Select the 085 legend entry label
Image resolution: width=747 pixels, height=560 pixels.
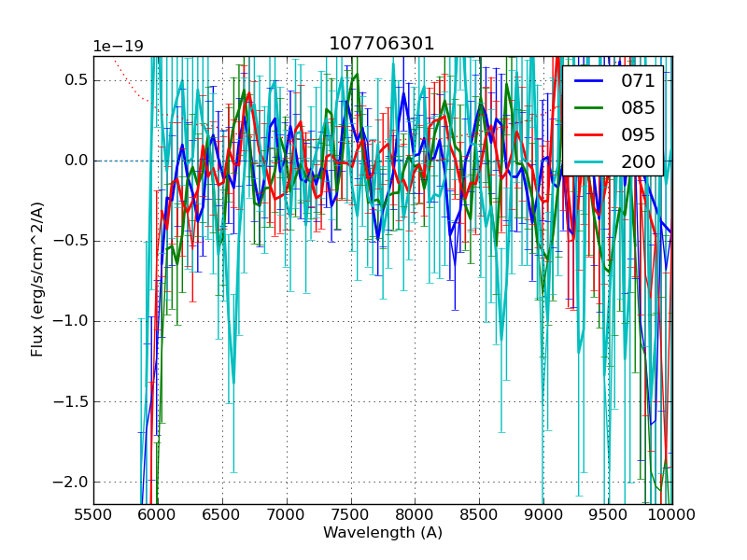(638, 107)
